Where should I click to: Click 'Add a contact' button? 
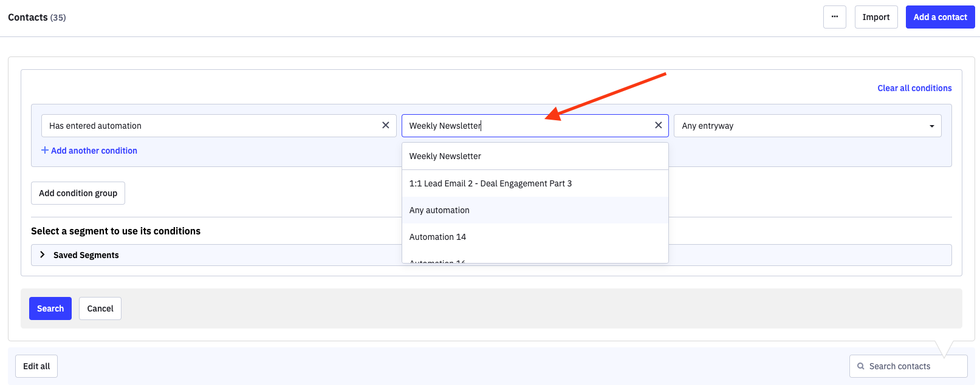pyautogui.click(x=940, y=17)
